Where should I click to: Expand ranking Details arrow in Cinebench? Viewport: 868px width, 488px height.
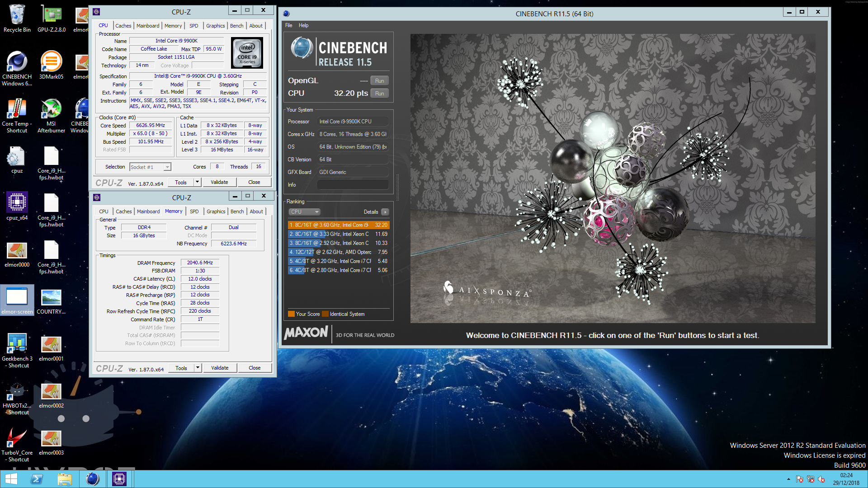(x=385, y=212)
